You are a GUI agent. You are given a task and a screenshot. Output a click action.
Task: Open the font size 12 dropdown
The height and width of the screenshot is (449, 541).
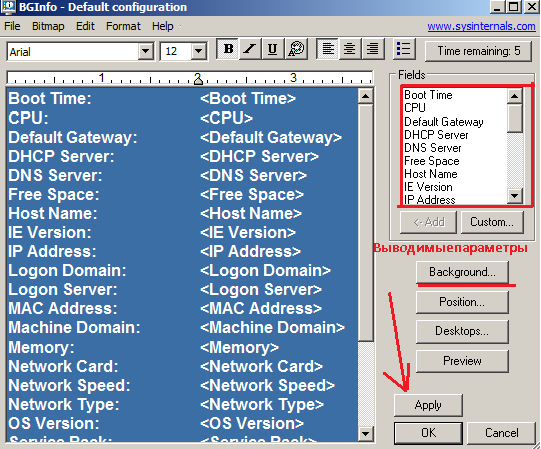(x=199, y=51)
